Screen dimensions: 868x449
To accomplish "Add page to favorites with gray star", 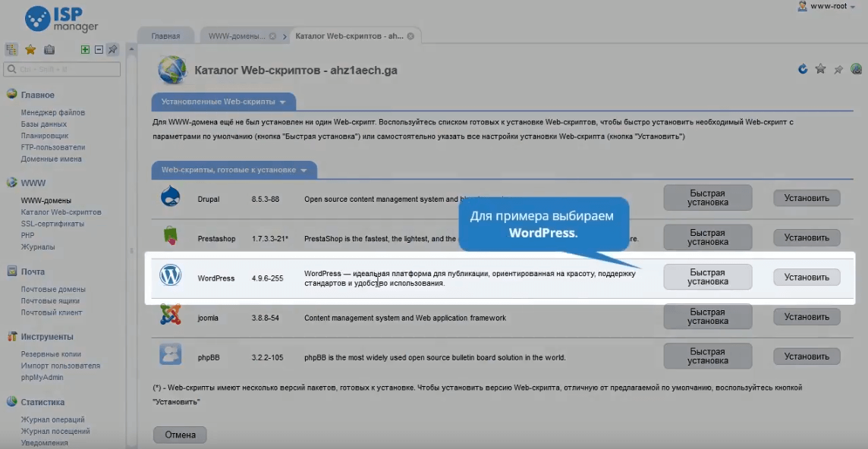I will click(820, 69).
